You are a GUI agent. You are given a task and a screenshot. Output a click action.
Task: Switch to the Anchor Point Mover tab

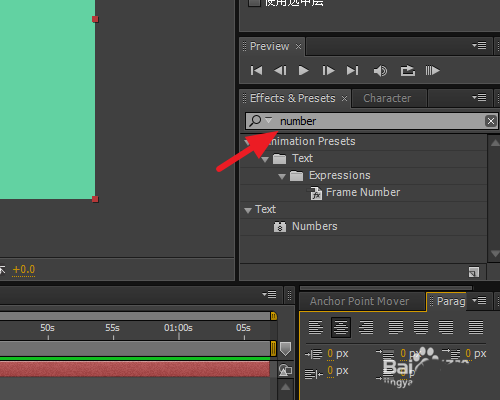(x=359, y=301)
